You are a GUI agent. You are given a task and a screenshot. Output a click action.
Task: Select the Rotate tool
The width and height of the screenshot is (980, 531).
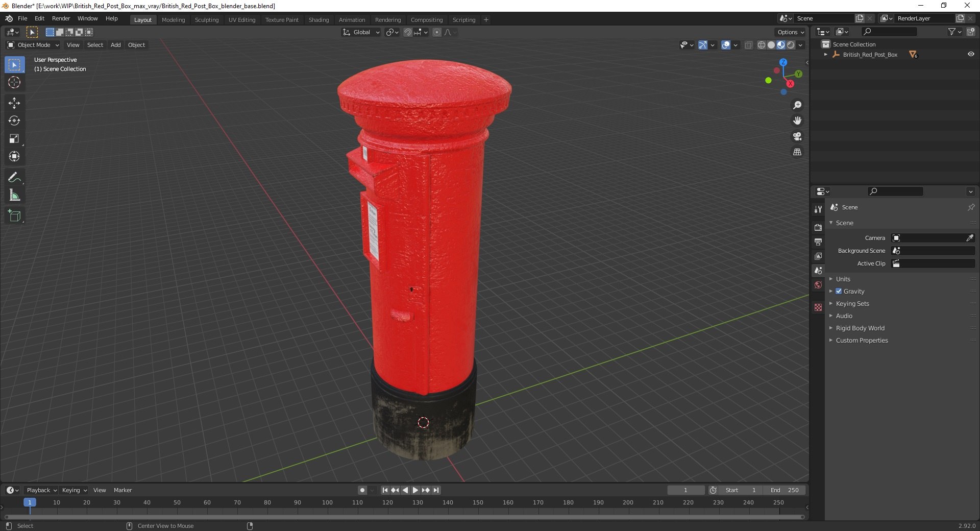pyautogui.click(x=14, y=121)
